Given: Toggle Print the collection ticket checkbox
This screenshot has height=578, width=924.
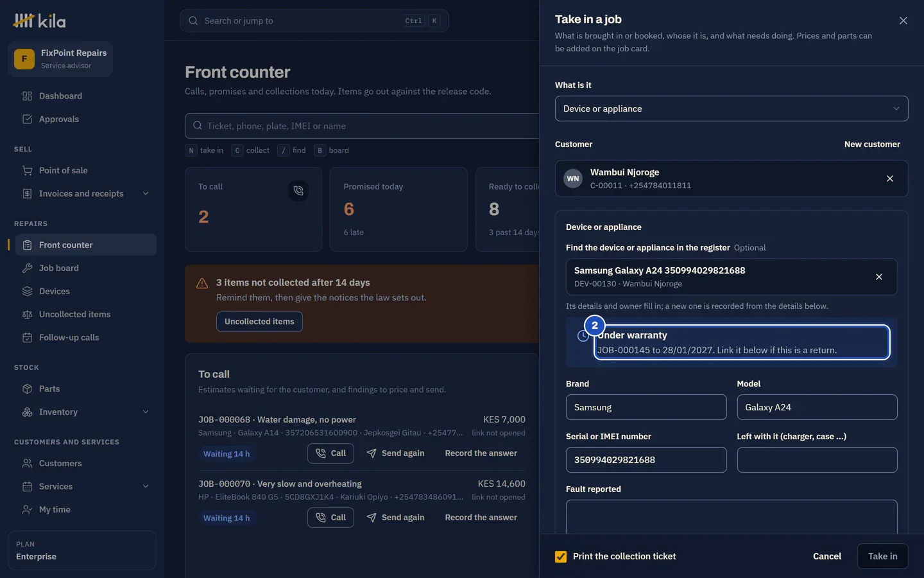Looking at the screenshot, I should (561, 557).
